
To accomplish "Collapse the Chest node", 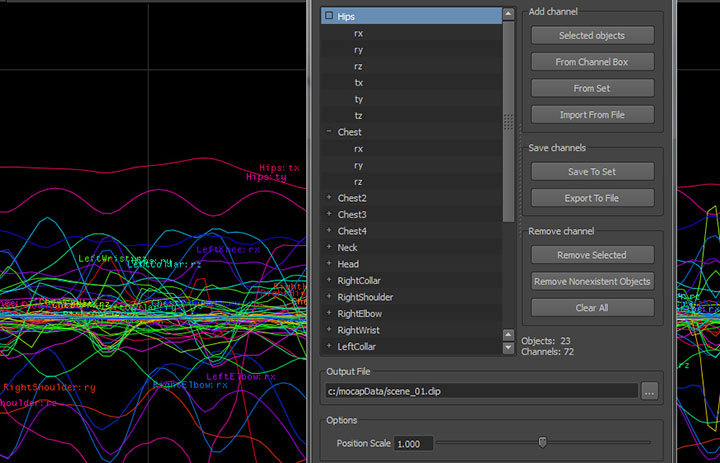I will (329, 131).
